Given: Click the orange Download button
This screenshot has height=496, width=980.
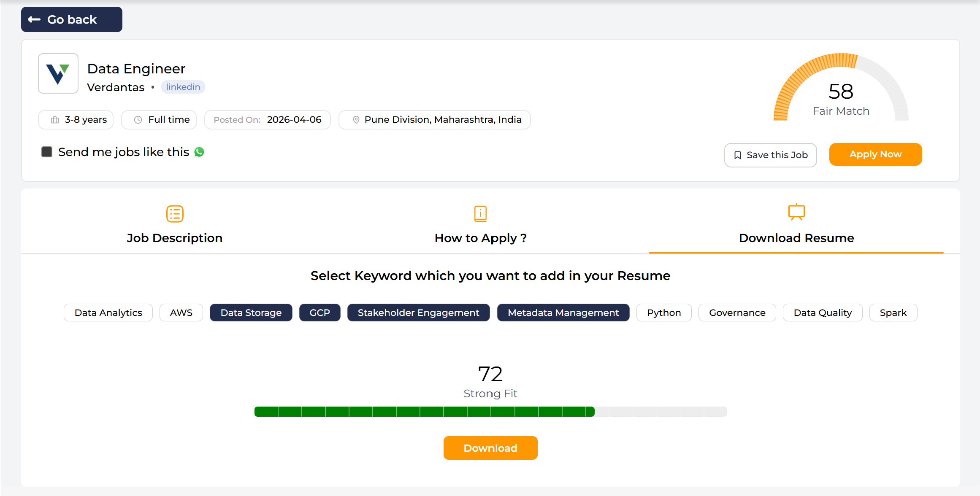Looking at the screenshot, I should (490, 448).
